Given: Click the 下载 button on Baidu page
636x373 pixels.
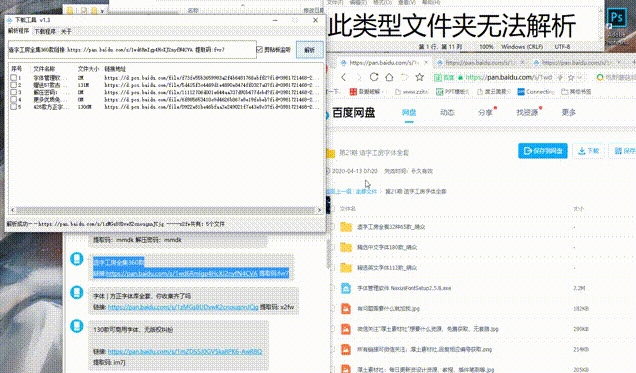Looking at the screenshot, I should [x=589, y=151].
